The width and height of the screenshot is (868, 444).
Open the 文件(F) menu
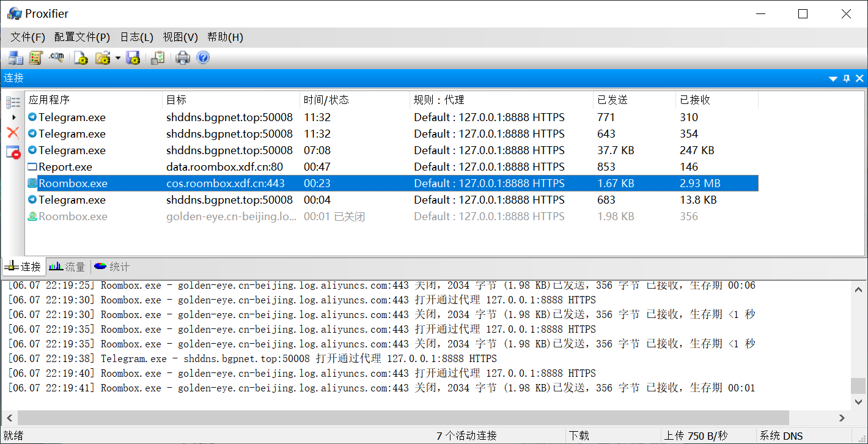(x=28, y=37)
